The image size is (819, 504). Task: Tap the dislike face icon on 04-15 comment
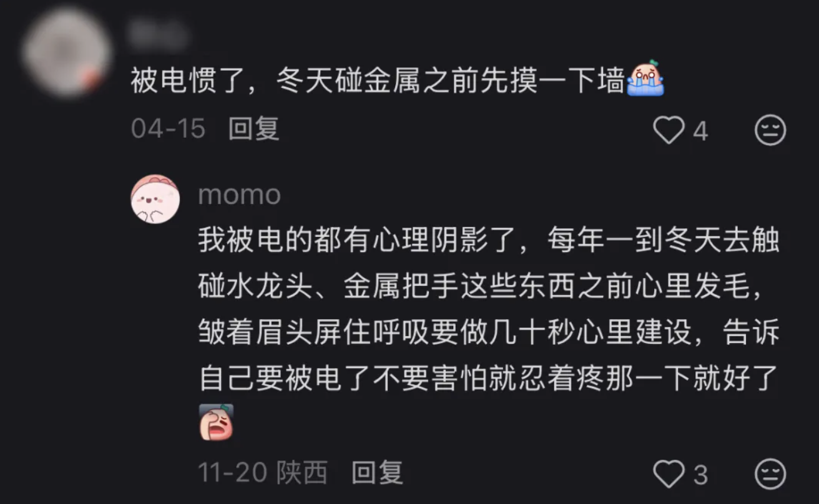point(770,131)
